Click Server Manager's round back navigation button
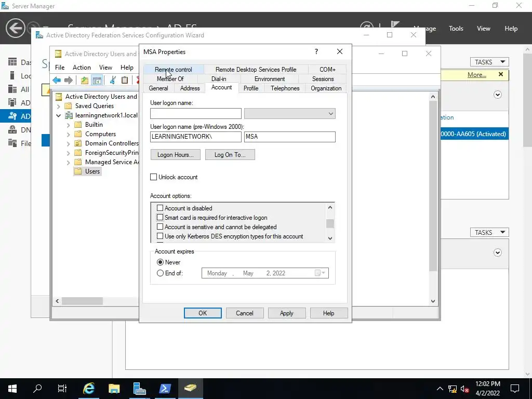 [15, 28]
